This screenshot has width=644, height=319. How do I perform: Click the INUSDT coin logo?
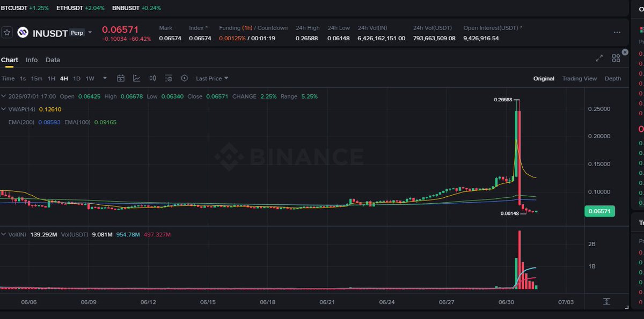(x=23, y=32)
